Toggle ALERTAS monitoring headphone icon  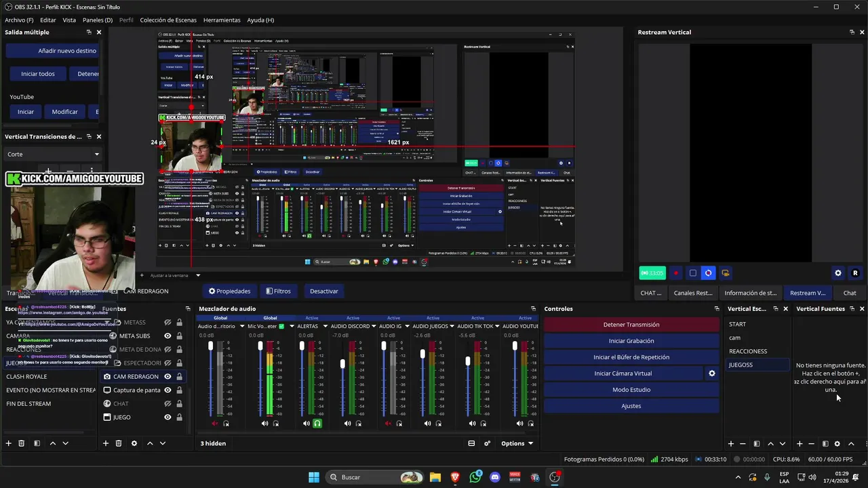point(317,424)
